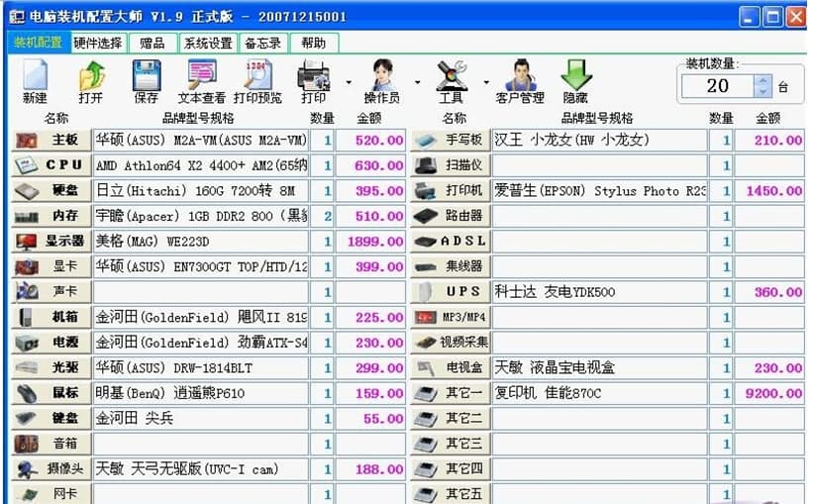
Task: Select the 光驱 optical drive button
Action: tap(51, 368)
